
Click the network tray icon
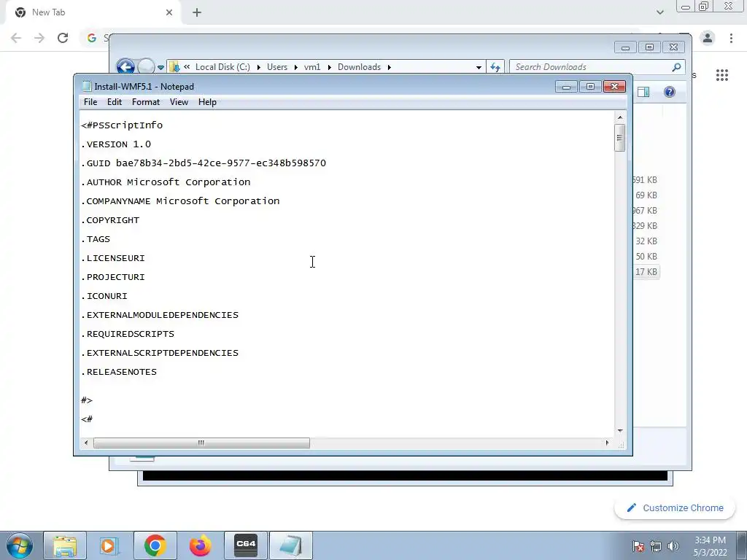pyautogui.click(x=656, y=546)
